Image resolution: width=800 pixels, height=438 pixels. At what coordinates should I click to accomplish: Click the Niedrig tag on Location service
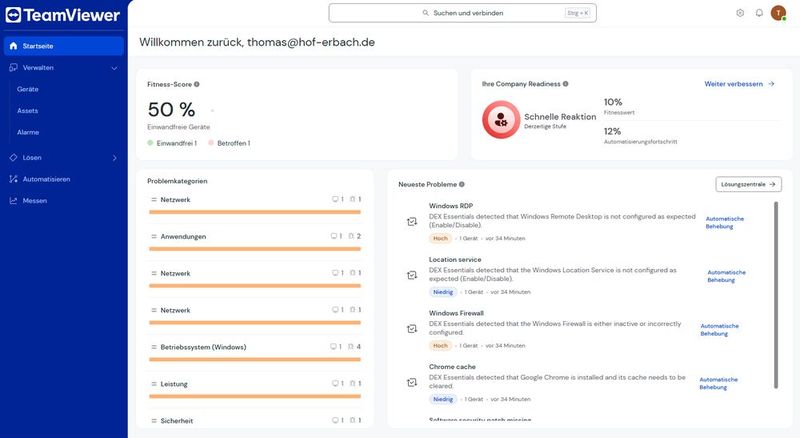443,292
